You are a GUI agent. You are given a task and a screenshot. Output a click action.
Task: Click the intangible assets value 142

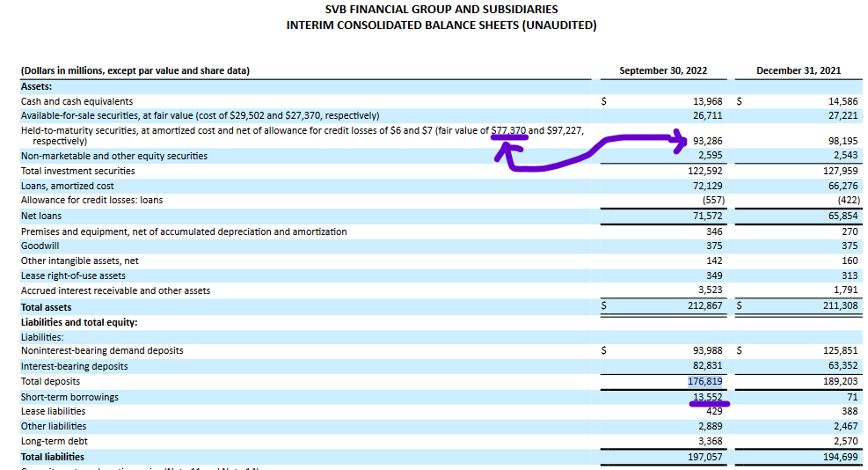pos(715,261)
